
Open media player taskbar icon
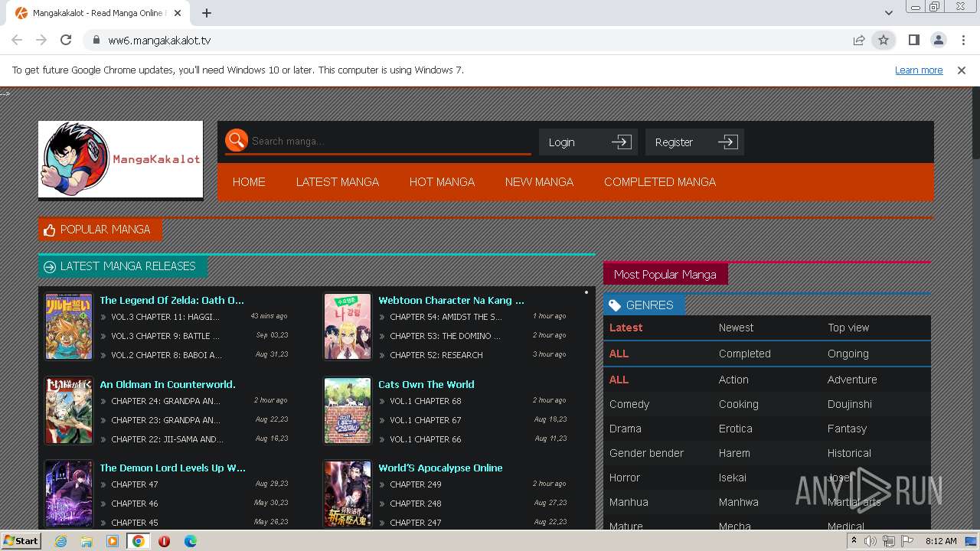113,541
